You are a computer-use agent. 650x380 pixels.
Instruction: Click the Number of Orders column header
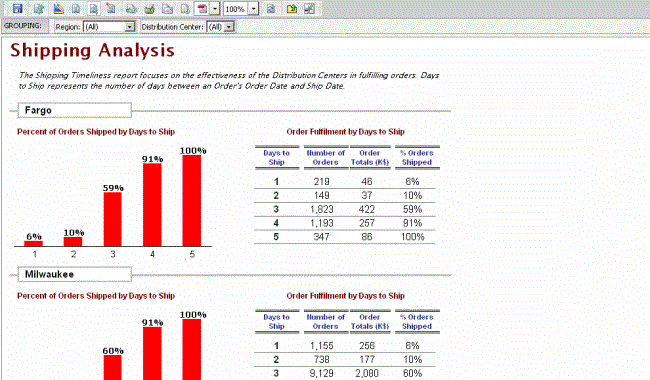tap(325, 157)
